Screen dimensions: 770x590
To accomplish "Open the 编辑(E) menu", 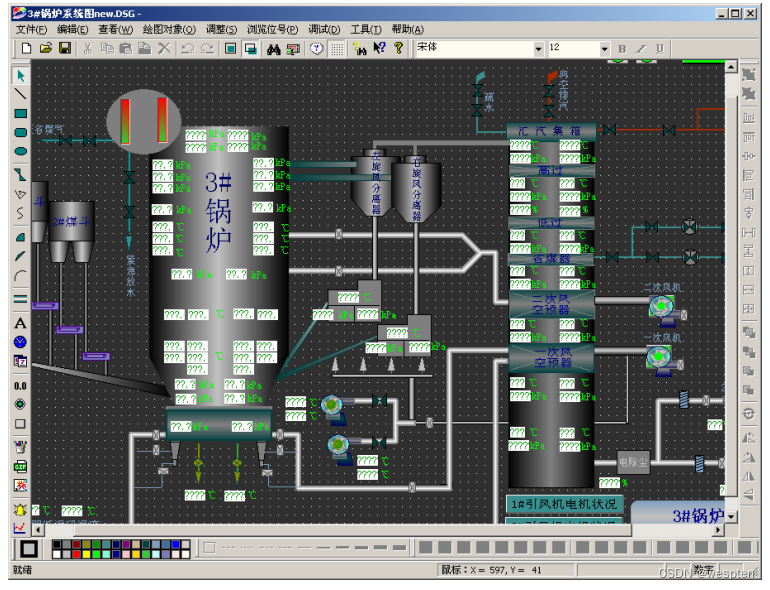I will coord(73,29).
